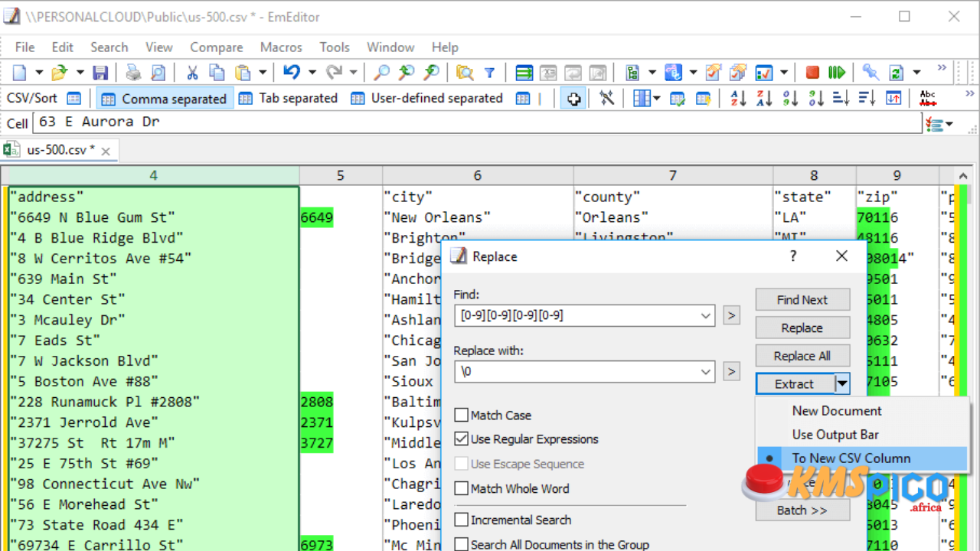
Task: Open the Tools menu
Action: coord(335,47)
